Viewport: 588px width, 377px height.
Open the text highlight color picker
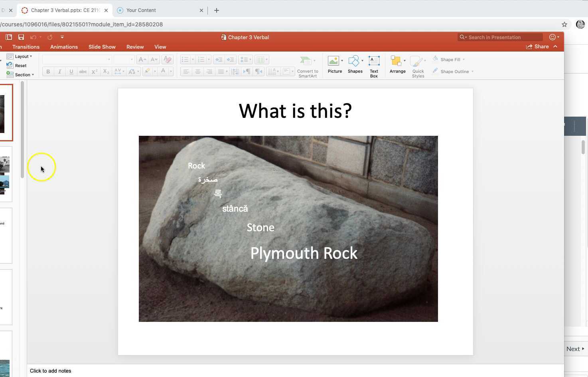(149, 71)
